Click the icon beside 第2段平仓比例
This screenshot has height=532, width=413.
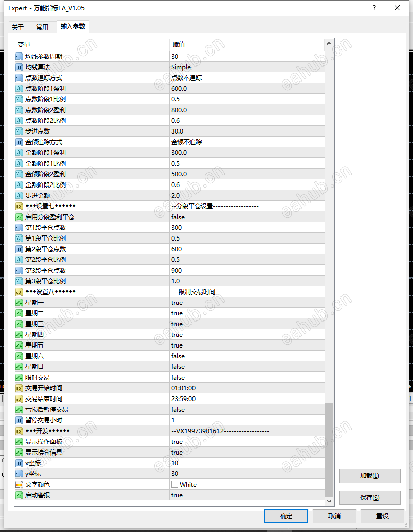[19, 260]
